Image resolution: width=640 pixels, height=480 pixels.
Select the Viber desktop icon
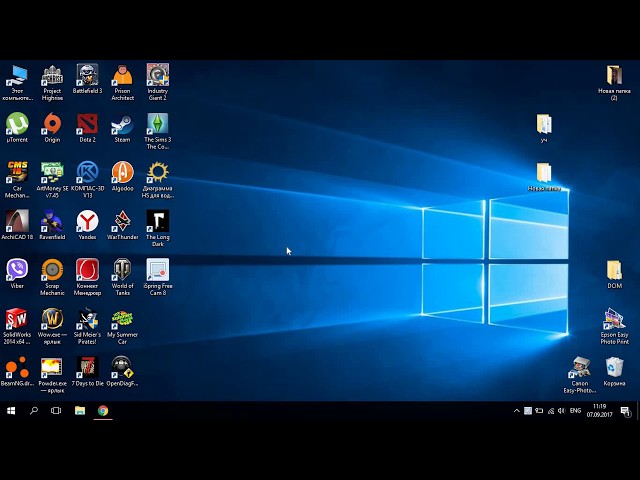[x=17, y=269]
